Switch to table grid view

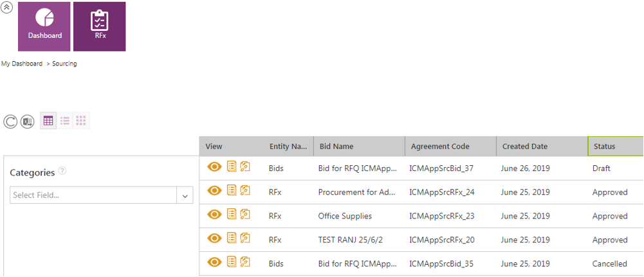click(48, 121)
